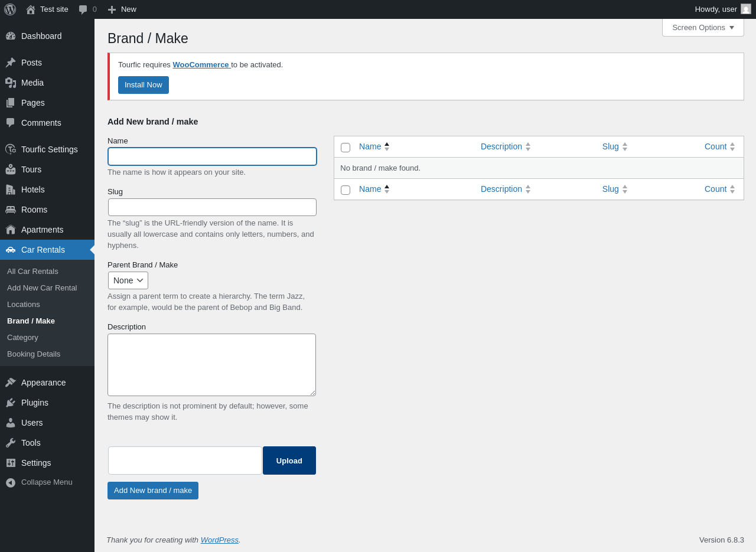Click the Rooms bed icon
This screenshot has width=756, height=552.
(11, 210)
